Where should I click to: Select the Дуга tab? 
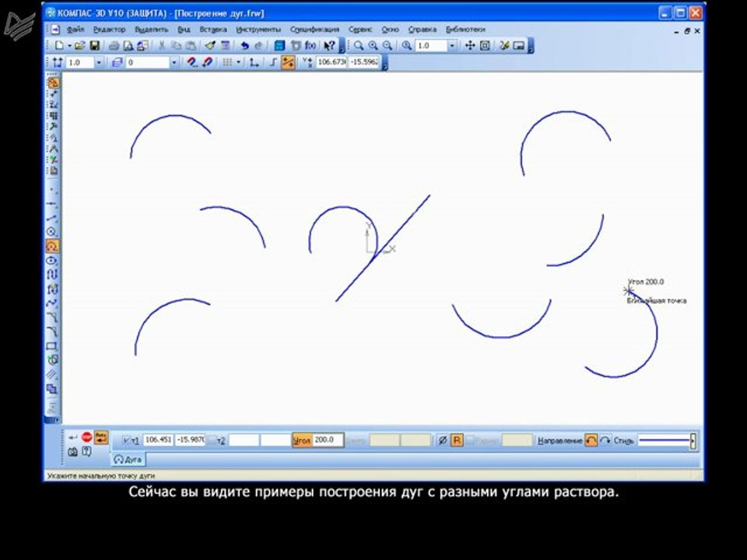(128, 460)
